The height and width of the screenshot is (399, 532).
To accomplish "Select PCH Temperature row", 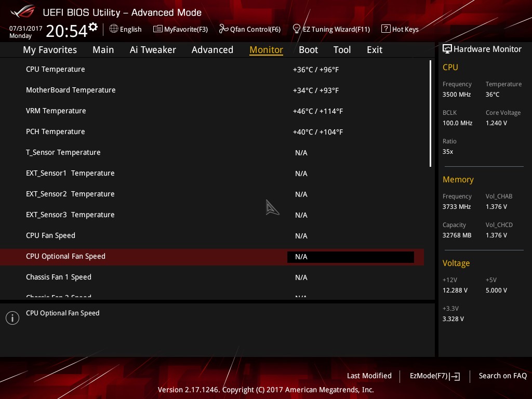I will (212, 131).
